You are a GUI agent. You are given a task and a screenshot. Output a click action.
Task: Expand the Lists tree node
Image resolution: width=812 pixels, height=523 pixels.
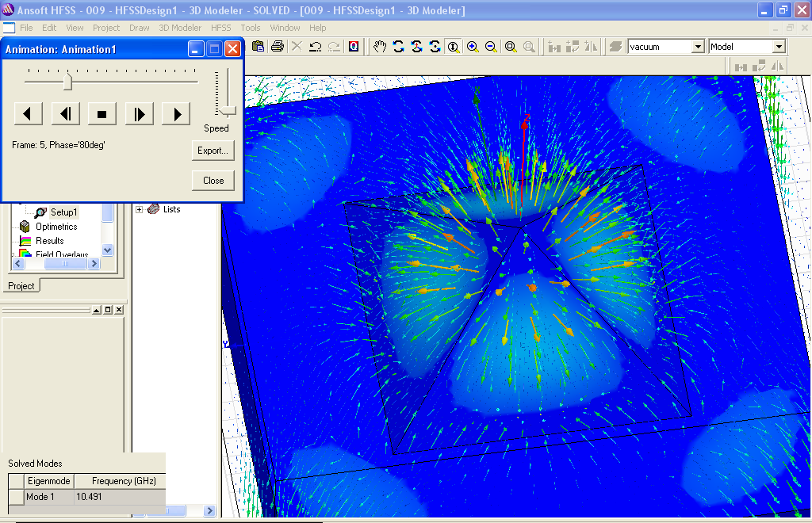140,209
